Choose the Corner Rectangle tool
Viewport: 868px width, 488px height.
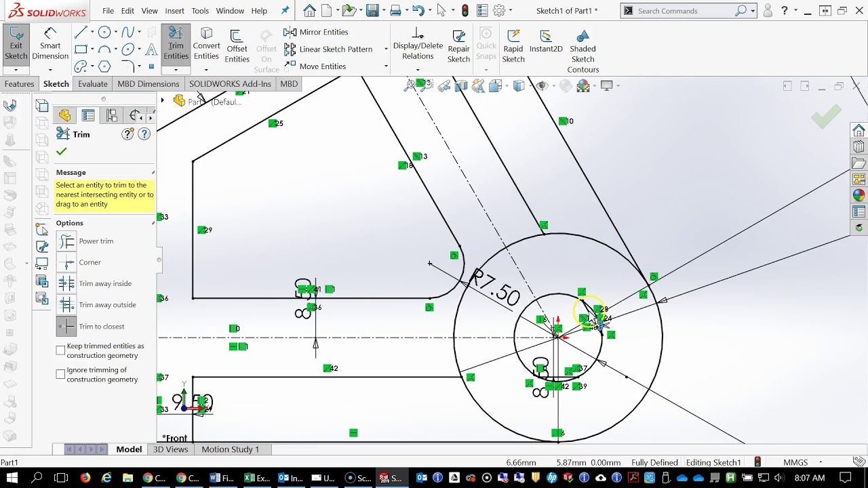point(81,49)
